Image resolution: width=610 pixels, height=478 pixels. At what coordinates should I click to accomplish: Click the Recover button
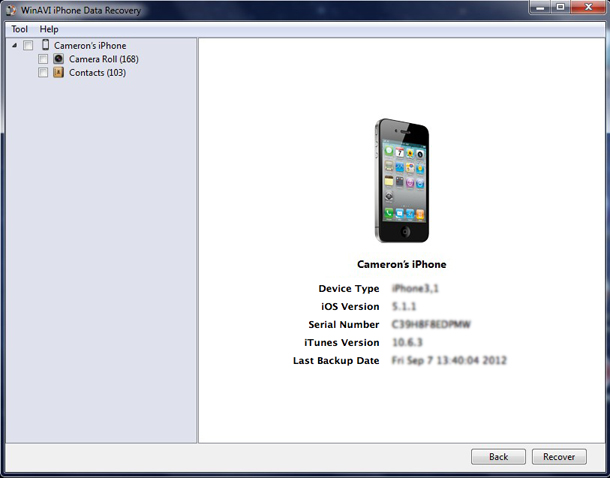pos(559,457)
